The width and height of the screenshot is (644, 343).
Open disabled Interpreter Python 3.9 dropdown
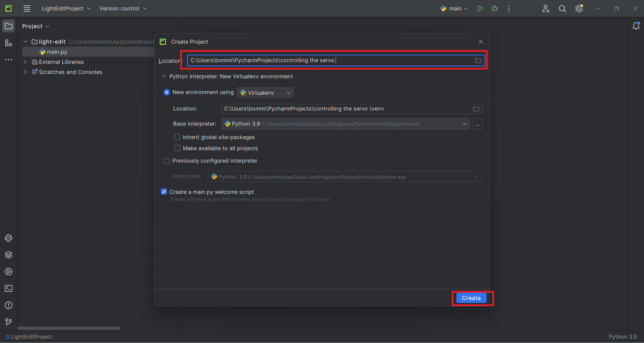345,177
